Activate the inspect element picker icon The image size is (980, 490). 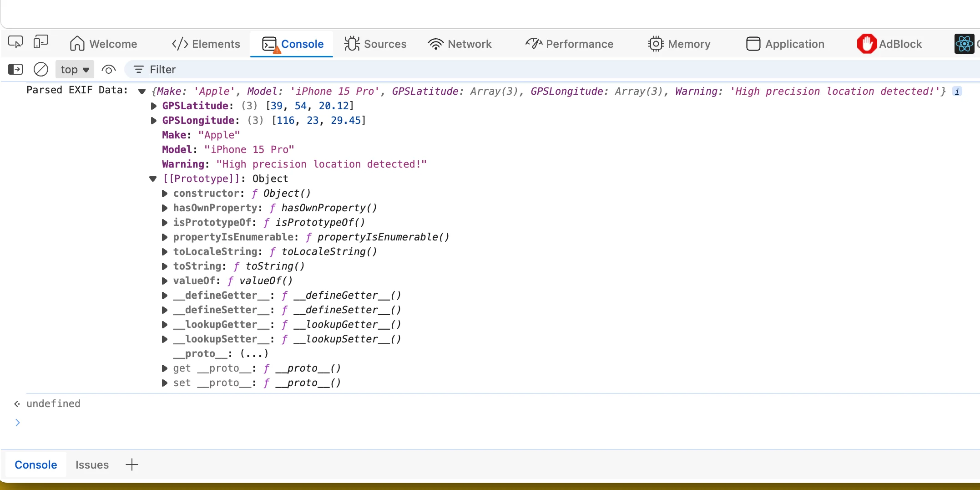15,43
